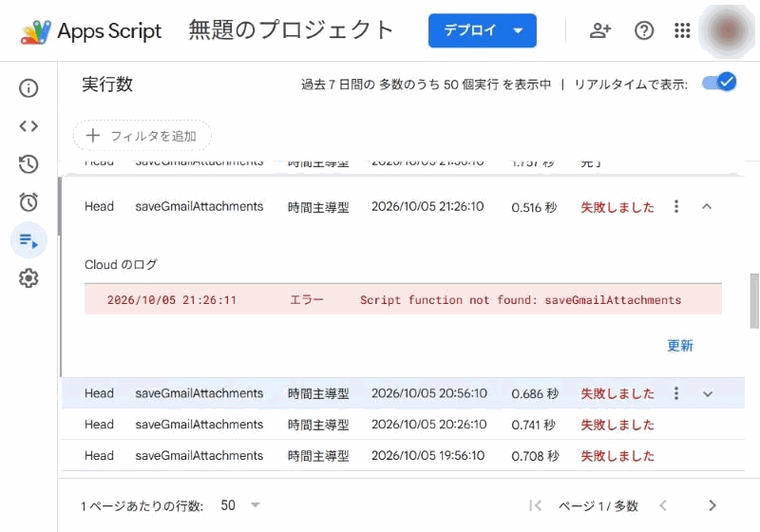
Task: Click the ページ 1 / 多数 indicator
Action: pyautogui.click(x=598, y=505)
